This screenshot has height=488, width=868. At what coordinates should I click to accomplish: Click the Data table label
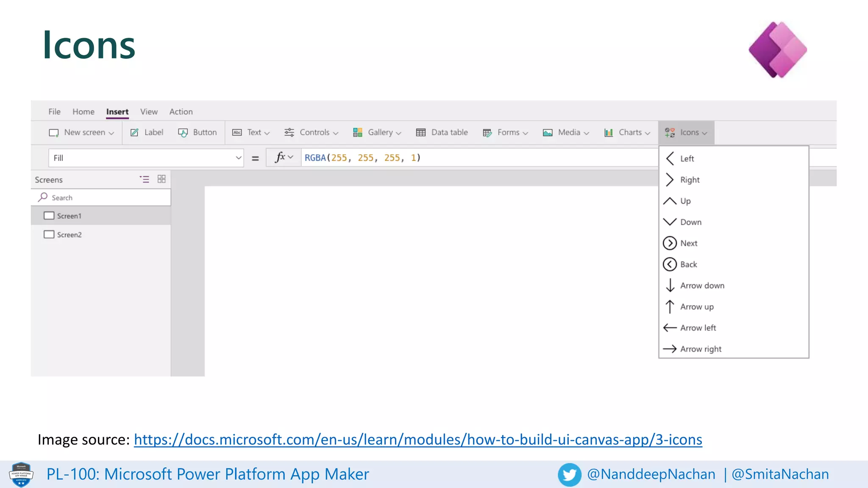449,132
